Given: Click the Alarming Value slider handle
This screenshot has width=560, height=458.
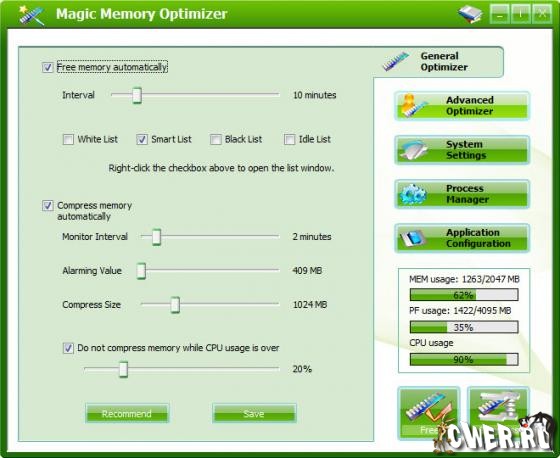Looking at the screenshot, I should tap(141, 270).
